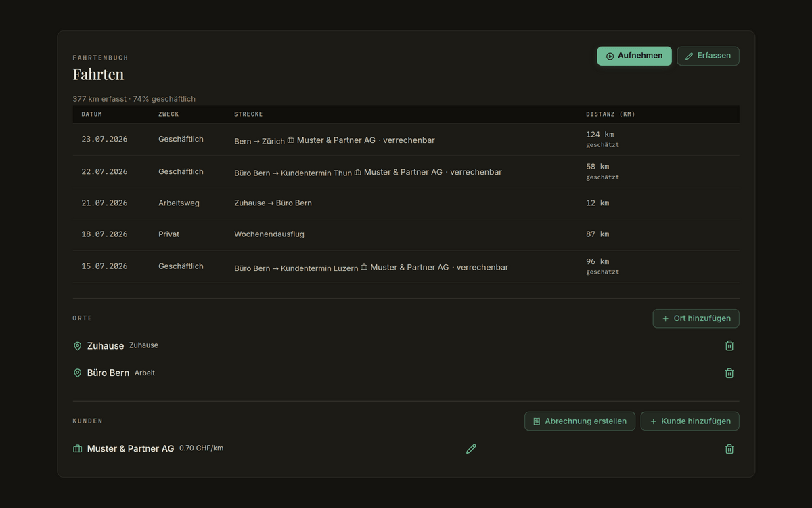
Task: Open manual entry with Erfassen button
Action: click(708, 56)
